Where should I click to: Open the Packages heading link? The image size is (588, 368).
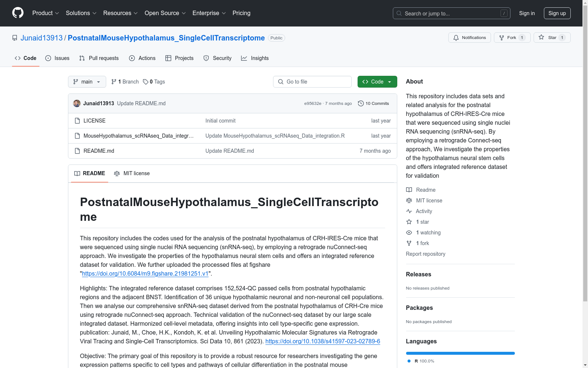tap(419, 308)
